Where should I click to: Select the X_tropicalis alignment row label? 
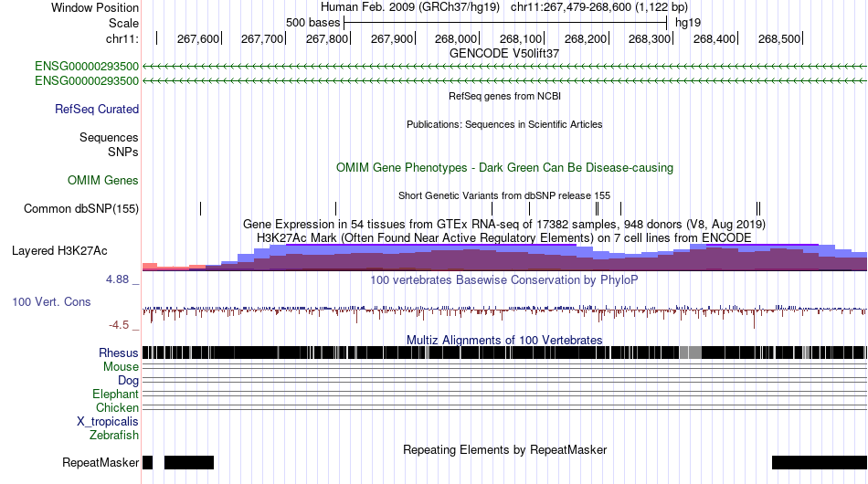coord(108,422)
